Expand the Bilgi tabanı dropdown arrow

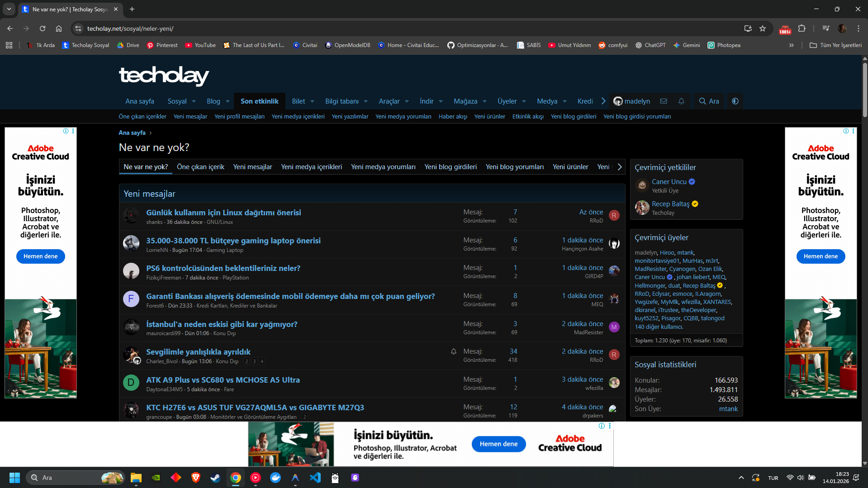point(366,101)
